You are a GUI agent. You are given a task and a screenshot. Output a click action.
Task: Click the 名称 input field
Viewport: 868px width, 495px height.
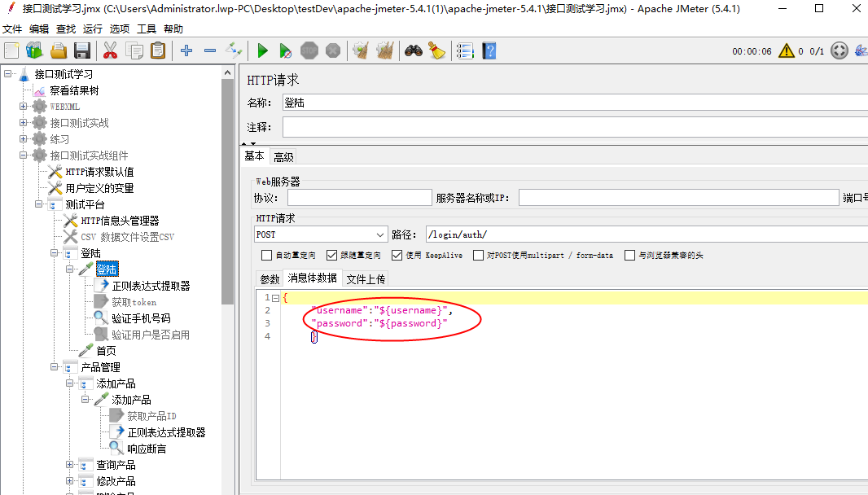click(575, 103)
